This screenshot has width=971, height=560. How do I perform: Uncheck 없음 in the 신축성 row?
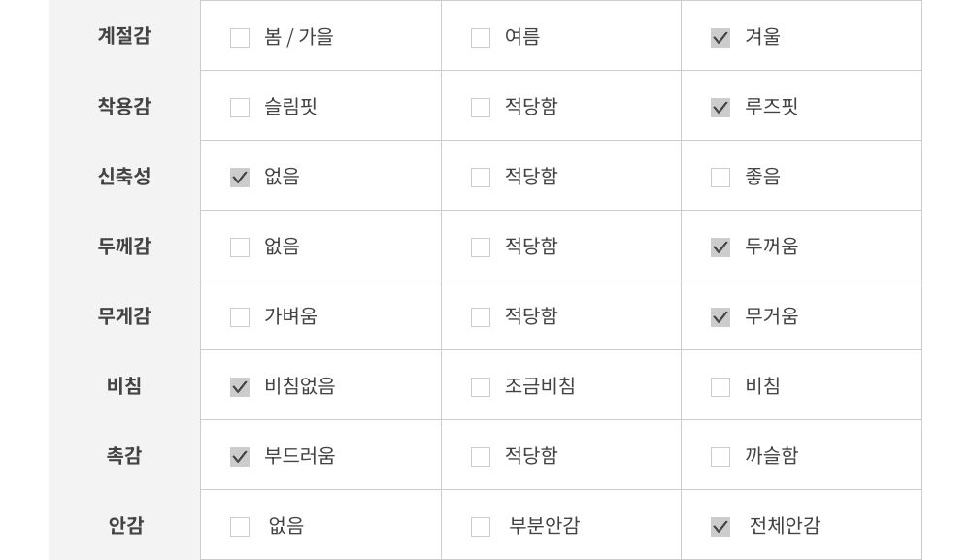point(240,178)
